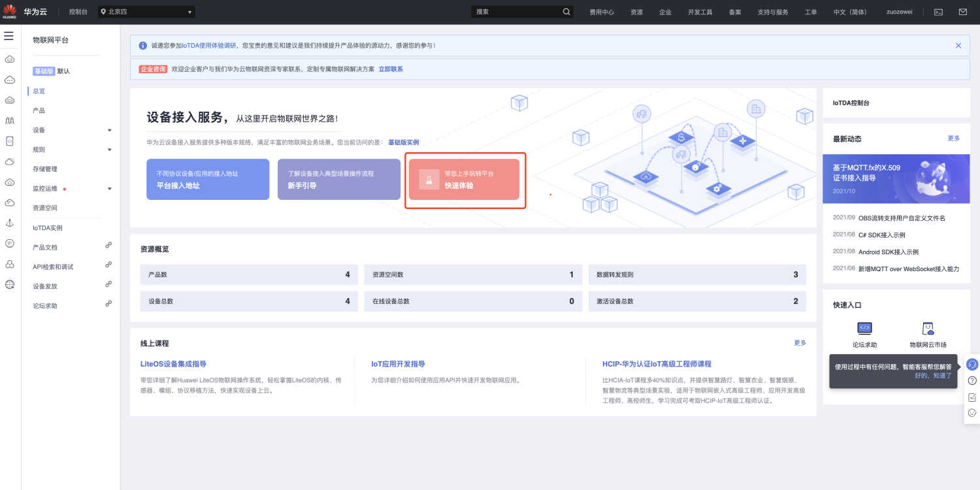Click the sidebar link icon beside 论坛求助
This screenshot has width=980, height=490.
point(109,304)
